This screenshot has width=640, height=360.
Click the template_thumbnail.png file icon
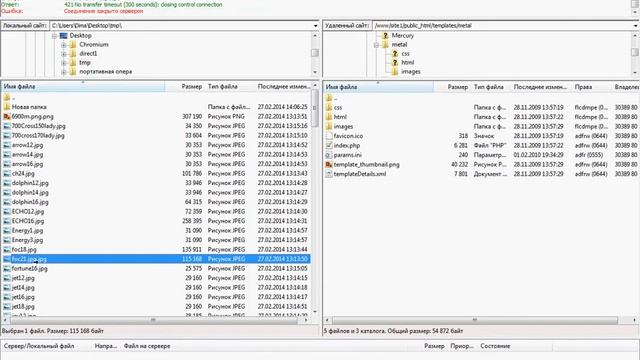tap(329, 164)
